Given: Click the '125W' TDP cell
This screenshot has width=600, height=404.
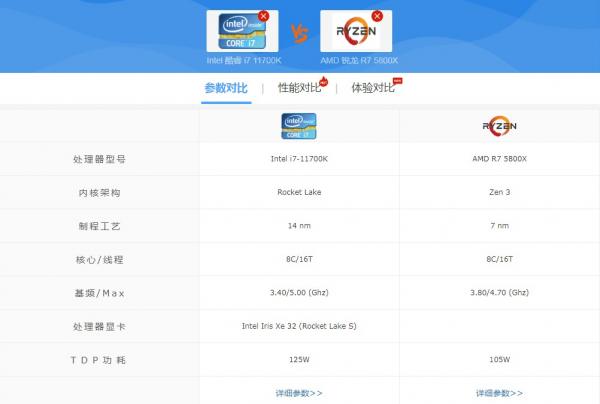Looking at the screenshot, I should pos(299,360).
